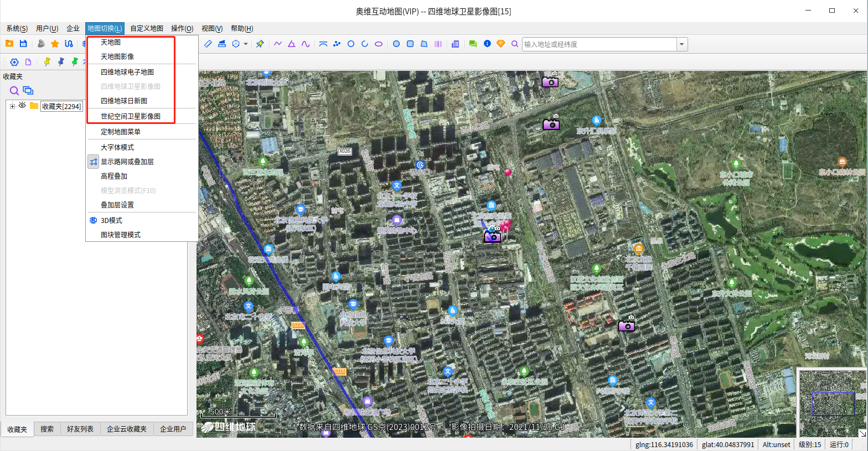The width and height of the screenshot is (868, 451).
Task: Click the orange VIP diamond icon
Action: tap(501, 44)
